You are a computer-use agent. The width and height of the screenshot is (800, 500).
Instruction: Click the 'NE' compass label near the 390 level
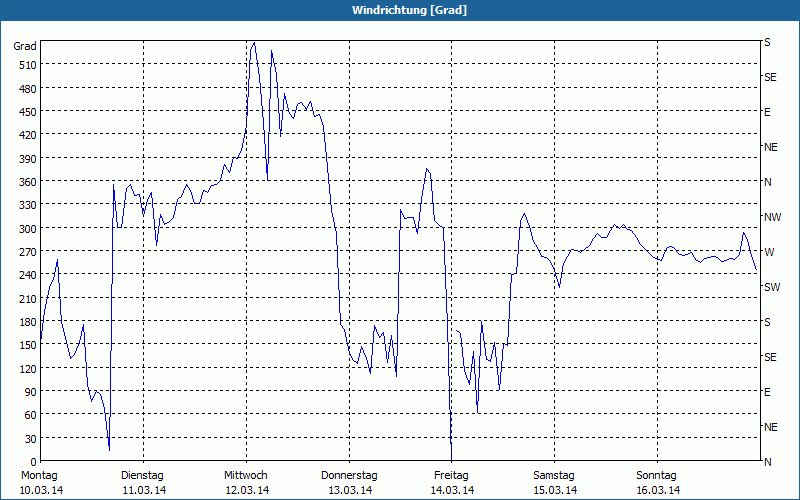click(771, 147)
